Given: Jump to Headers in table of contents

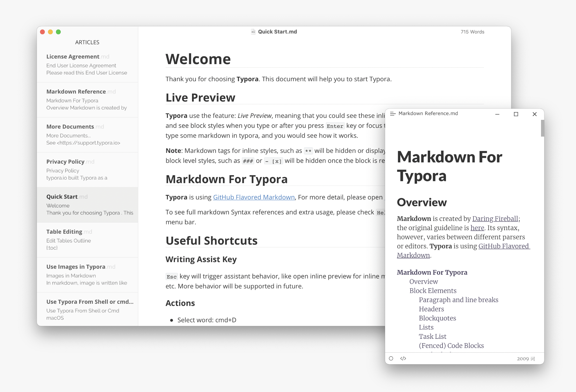Looking at the screenshot, I should tap(431, 309).
